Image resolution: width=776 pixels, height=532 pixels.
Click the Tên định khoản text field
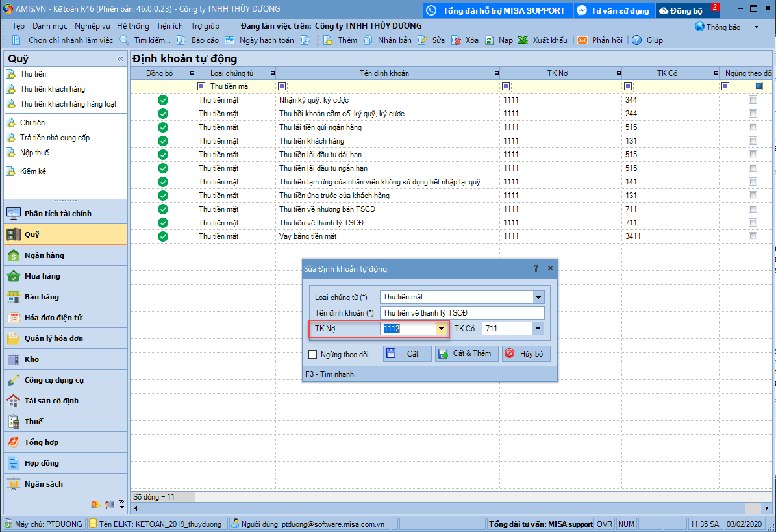[462, 313]
